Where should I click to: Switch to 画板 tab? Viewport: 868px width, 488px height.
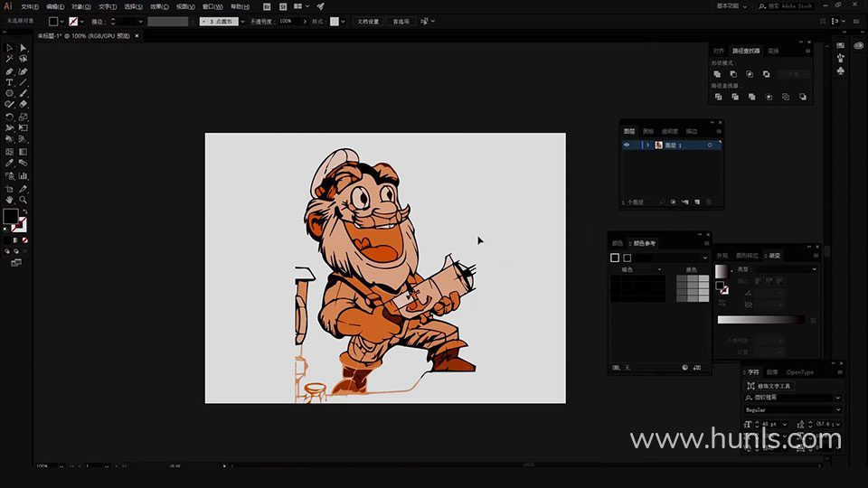[648, 132]
